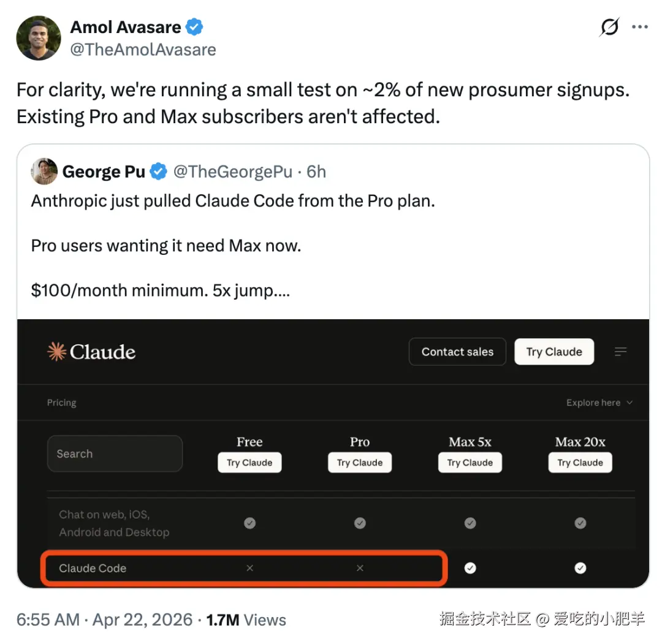Click Amol Avasare's blue verified badge
Viewport: 662px width, 644px height.
click(x=195, y=28)
